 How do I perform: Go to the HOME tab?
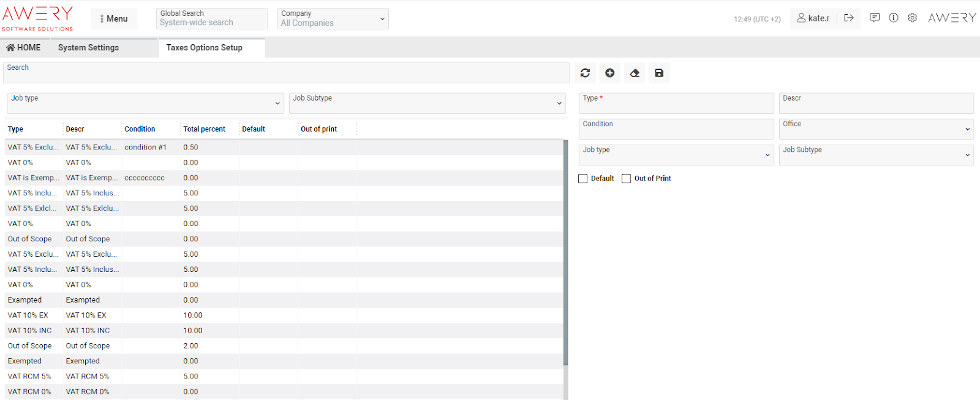click(23, 48)
